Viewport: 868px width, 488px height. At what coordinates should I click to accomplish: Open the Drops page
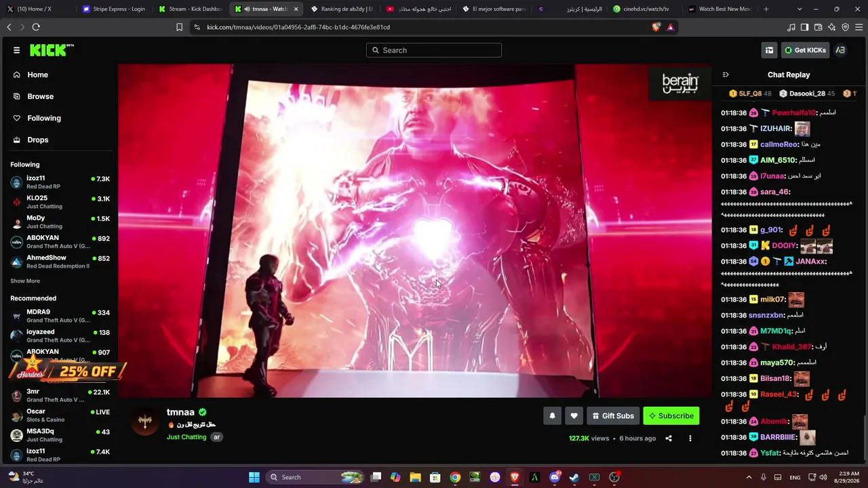point(37,140)
